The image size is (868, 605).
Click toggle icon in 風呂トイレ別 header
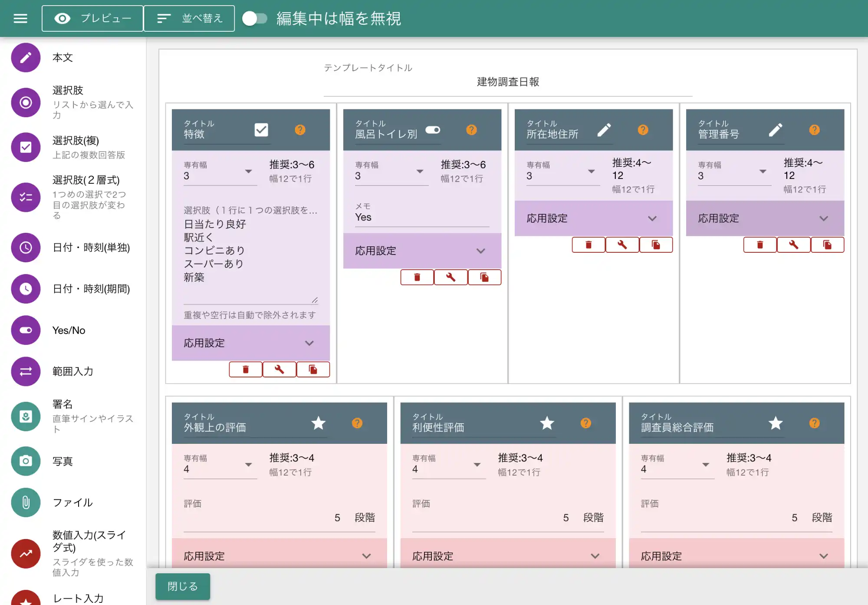click(x=433, y=130)
